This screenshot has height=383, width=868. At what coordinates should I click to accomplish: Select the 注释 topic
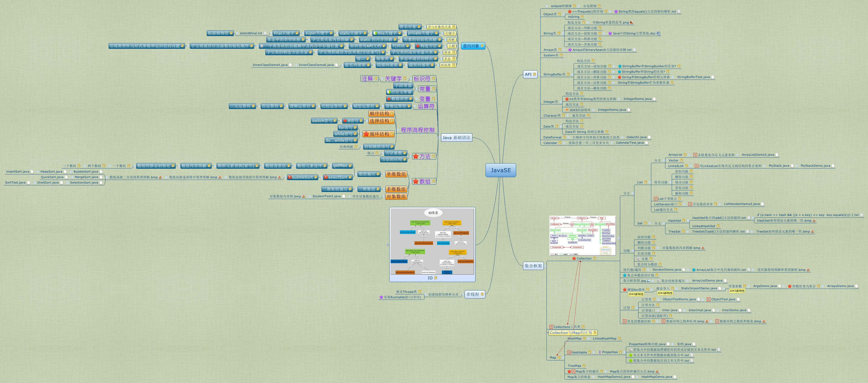click(370, 78)
